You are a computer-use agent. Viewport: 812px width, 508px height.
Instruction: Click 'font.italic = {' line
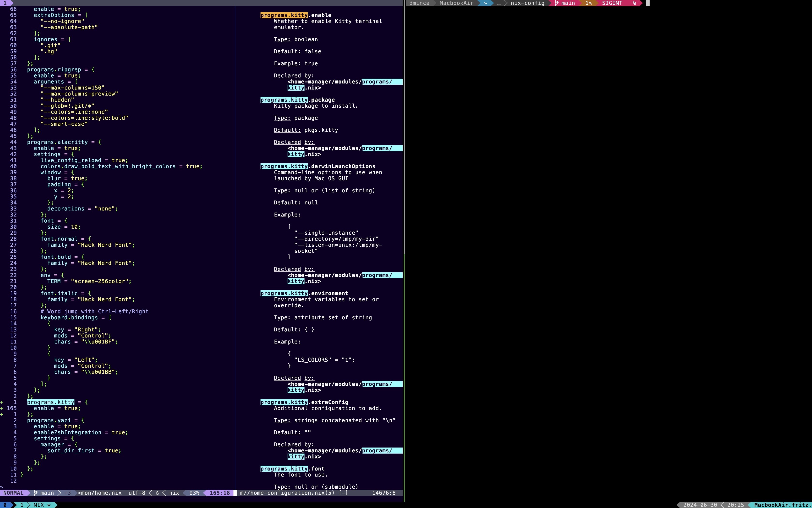[66, 293]
